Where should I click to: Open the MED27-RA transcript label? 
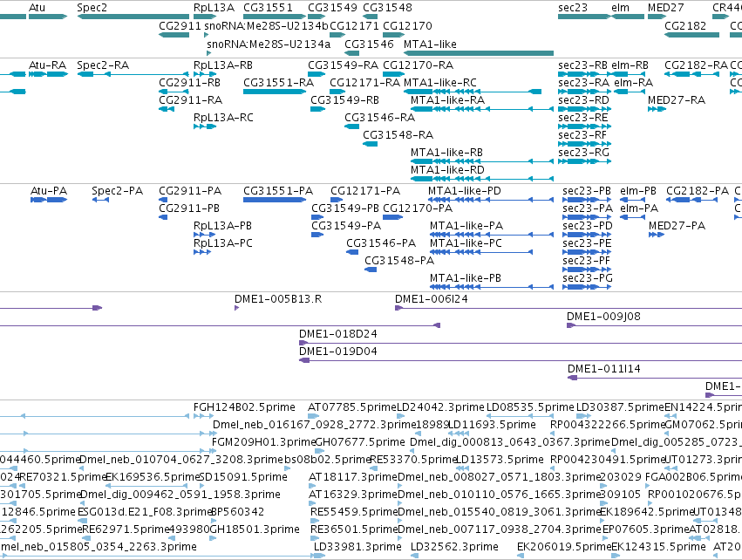pos(677,100)
